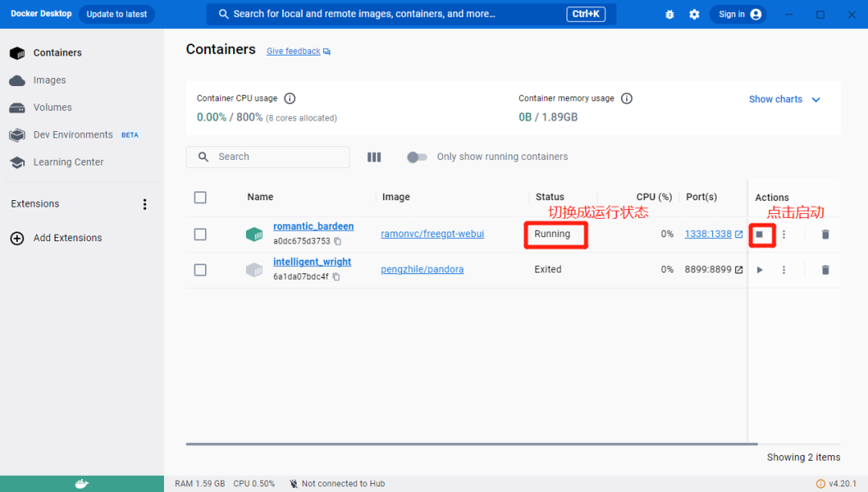Stop the romantic_bardeen container
Viewport: 868px width, 492px height.
pyautogui.click(x=759, y=235)
